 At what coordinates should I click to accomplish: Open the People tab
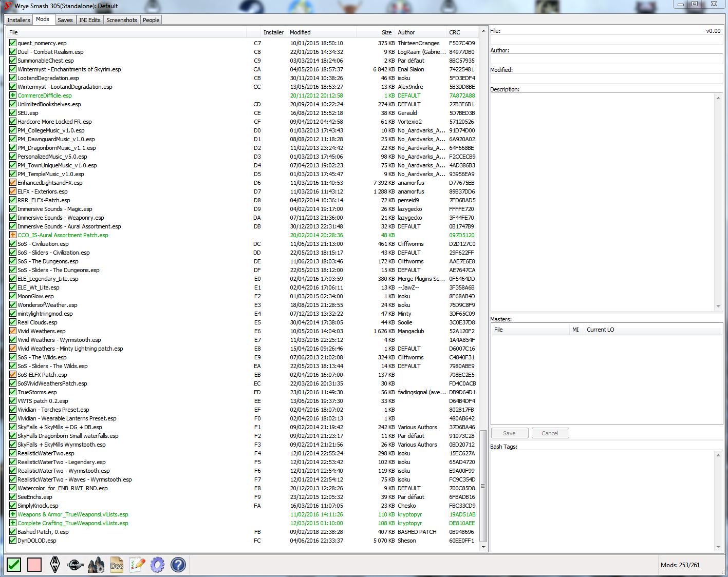pos(151,20)
